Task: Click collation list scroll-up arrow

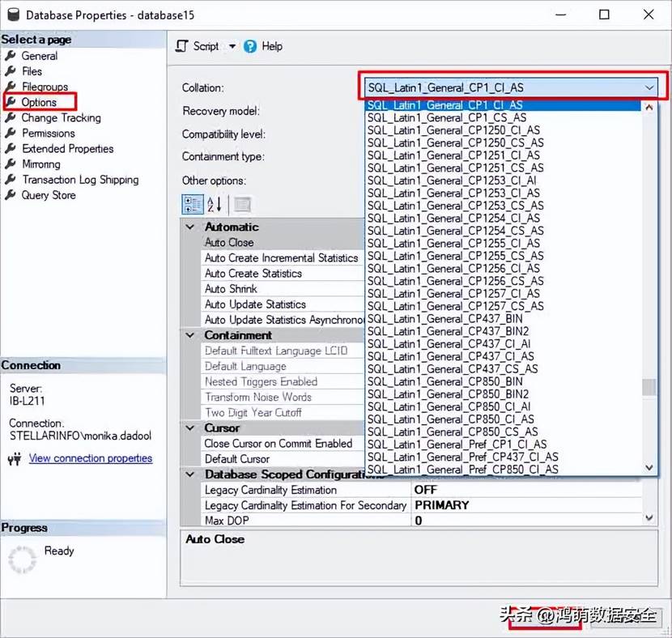Action: click(649, 107)
